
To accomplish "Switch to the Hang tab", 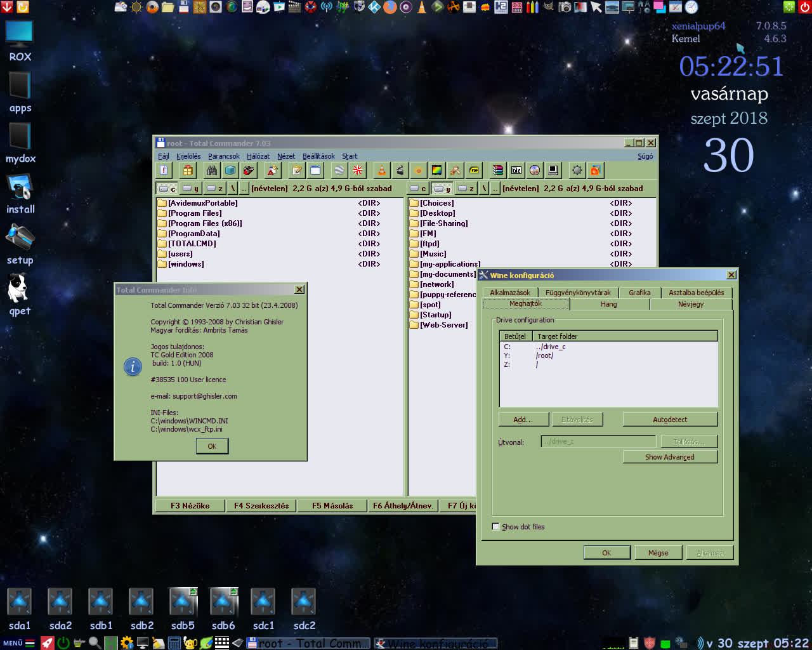I will click(609, 305).
